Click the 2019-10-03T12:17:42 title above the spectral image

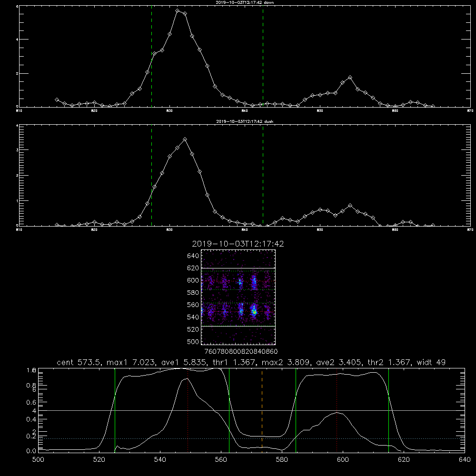click(238, 244)
